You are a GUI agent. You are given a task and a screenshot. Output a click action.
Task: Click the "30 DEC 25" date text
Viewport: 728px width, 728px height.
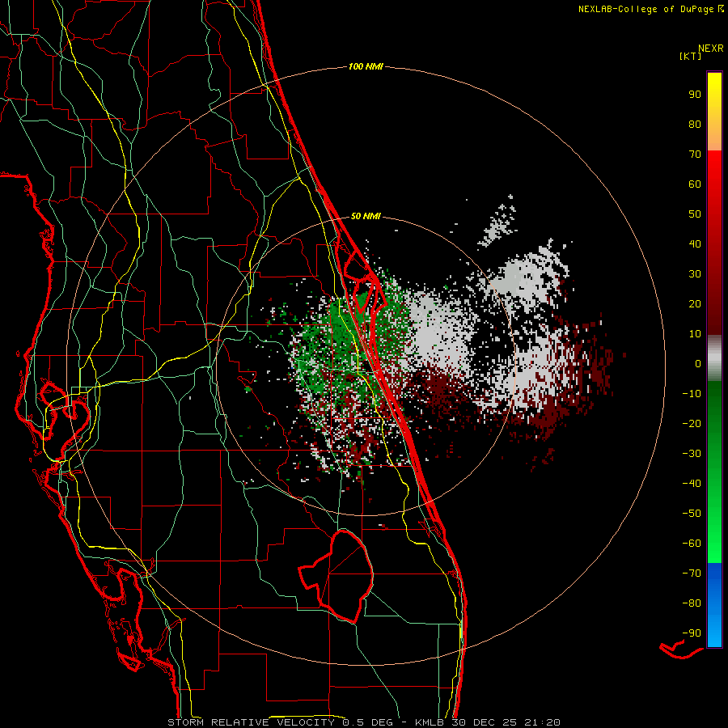(x=485, y=722)
